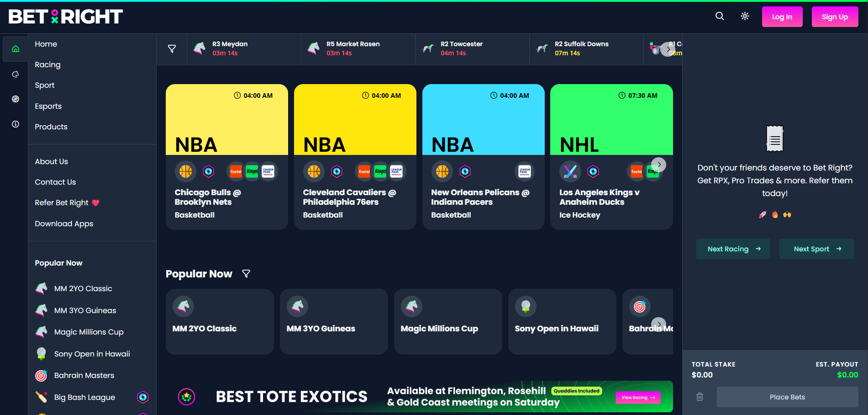Advance next-races strip with arrow
This screenshot has height=415, width=868.
668,49
